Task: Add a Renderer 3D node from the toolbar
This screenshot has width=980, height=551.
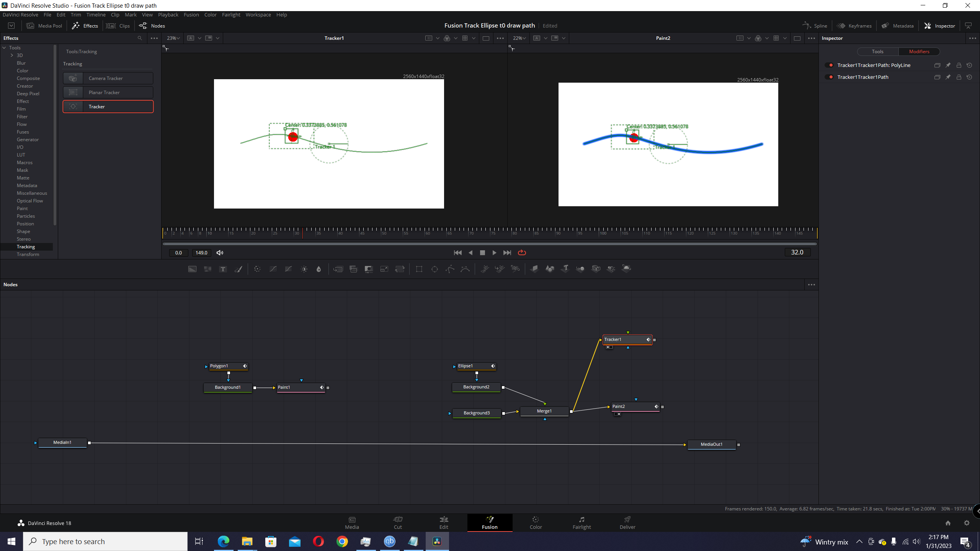Action: pyautogui.click(x=626, y=269)
